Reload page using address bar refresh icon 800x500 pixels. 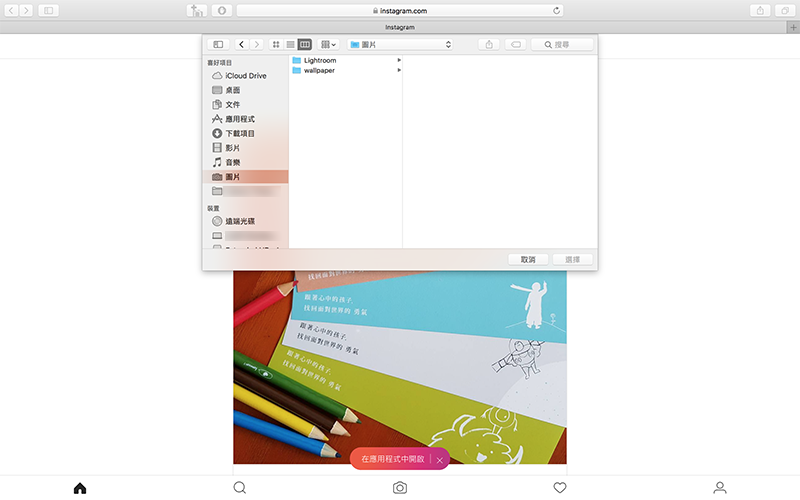[556, 10]
